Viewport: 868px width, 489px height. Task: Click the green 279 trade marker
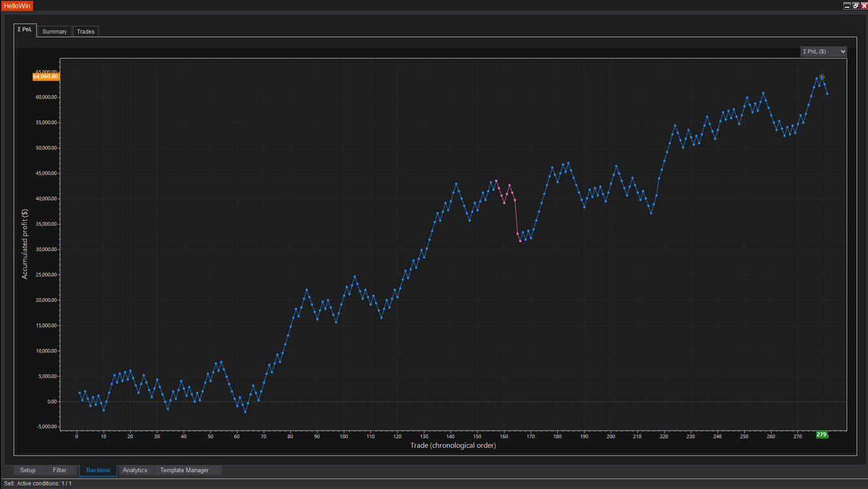coord(822,434)
